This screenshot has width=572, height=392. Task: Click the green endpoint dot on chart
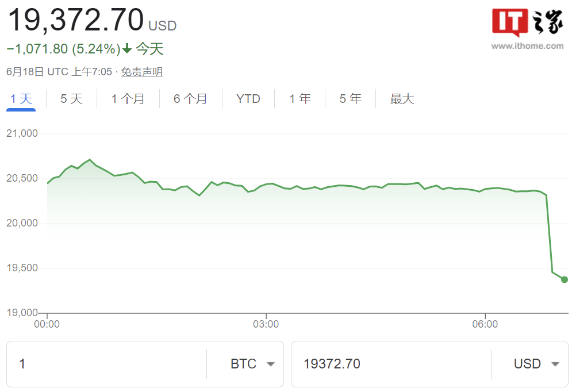tap(565, 279)
